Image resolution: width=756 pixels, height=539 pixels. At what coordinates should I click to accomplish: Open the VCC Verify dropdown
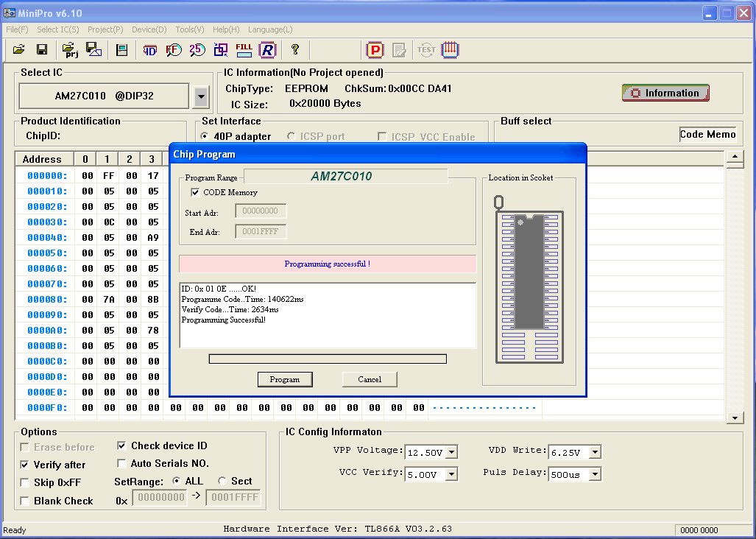point(451,474)
